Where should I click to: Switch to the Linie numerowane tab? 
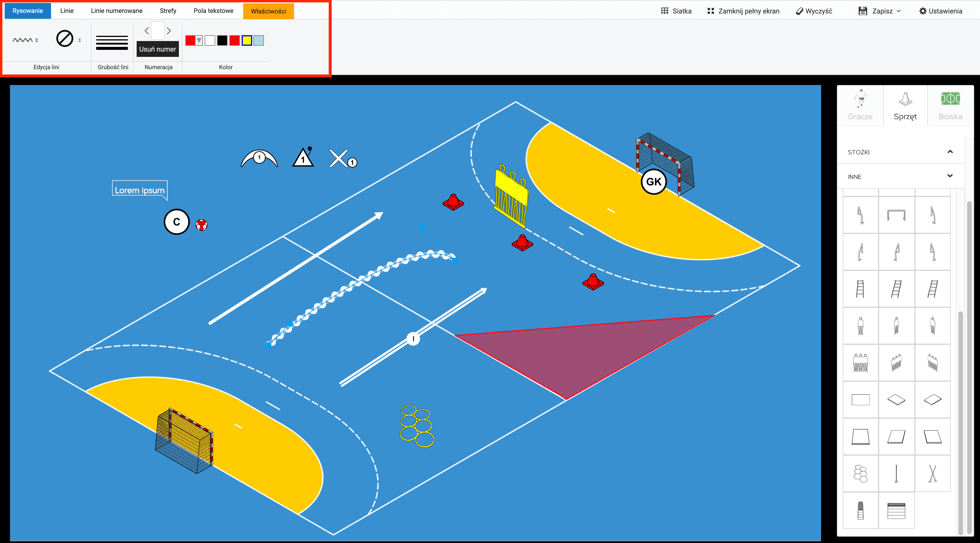coord(116,11)
